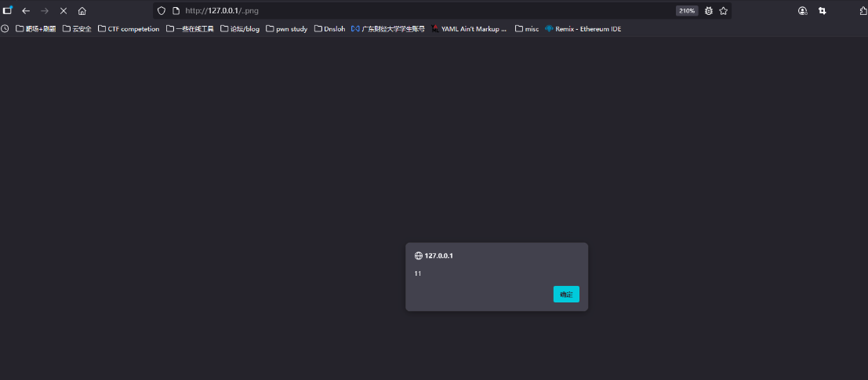Open the Dnsloh bookmark folder
This screenshot has height=380, width=868.
click(x=329, y=29)
